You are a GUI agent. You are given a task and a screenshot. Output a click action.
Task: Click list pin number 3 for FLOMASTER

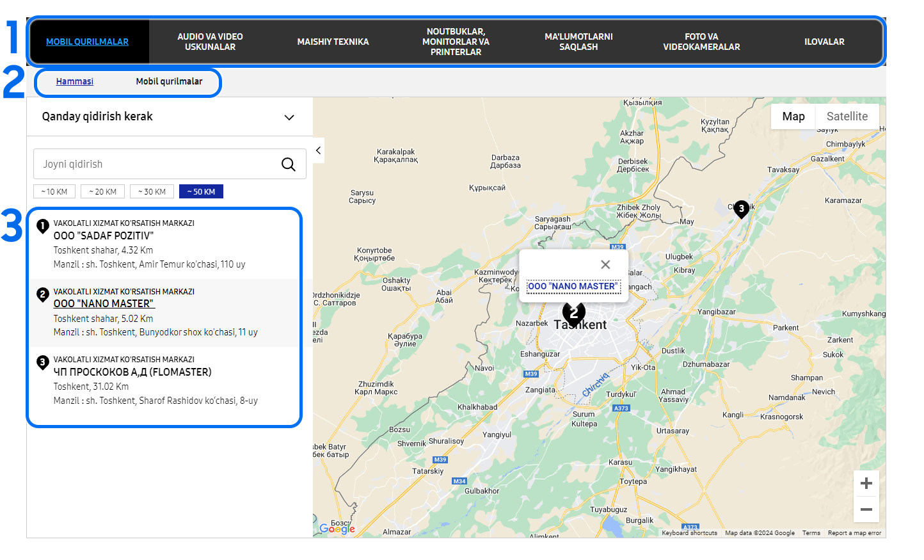43,362
